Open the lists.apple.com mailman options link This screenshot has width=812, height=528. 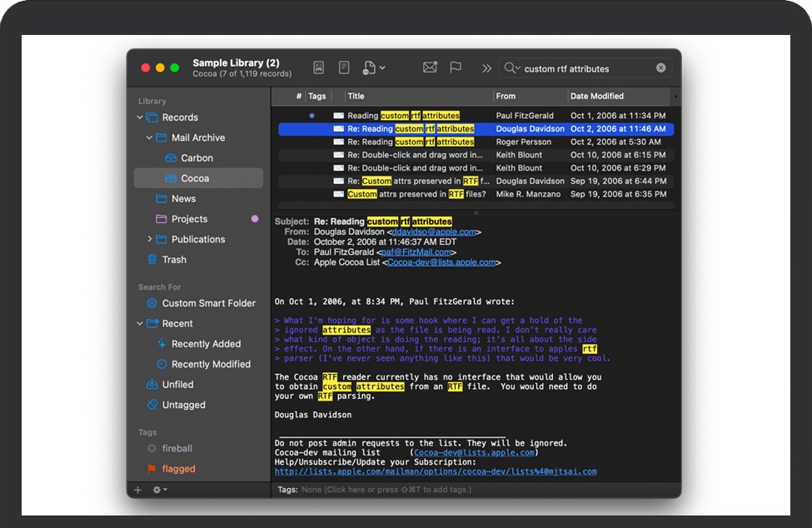(x=436, y=471)
